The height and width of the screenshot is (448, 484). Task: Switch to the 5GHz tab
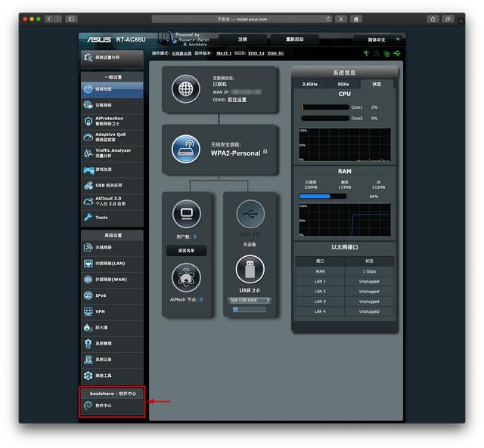(x=343, y=84)
